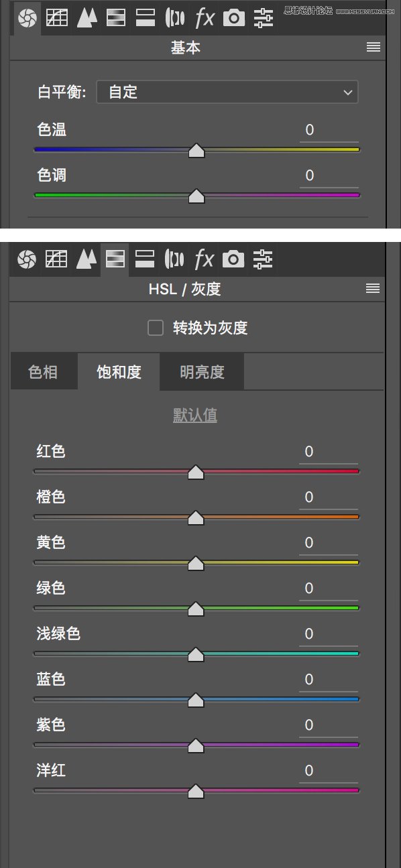The height and width of the screenshot is (868, 401).
Task: Click the 色温 slider handle
Action: click(196, 150)
